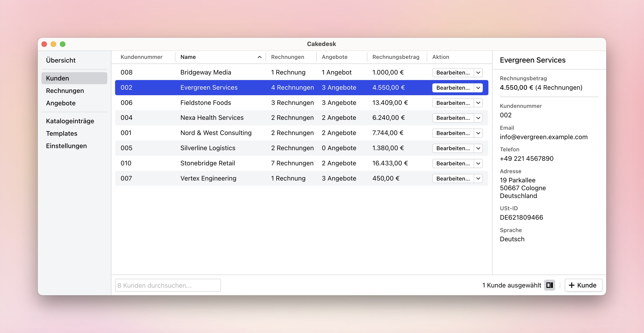Expand action chevron for Evergreen Services

(x=478, y=88)
